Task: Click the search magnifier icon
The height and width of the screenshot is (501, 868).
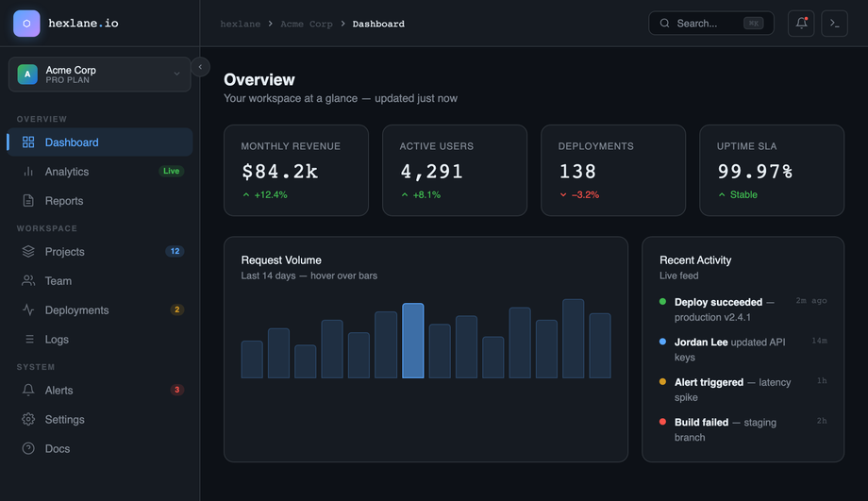Action: click(665, 24)
